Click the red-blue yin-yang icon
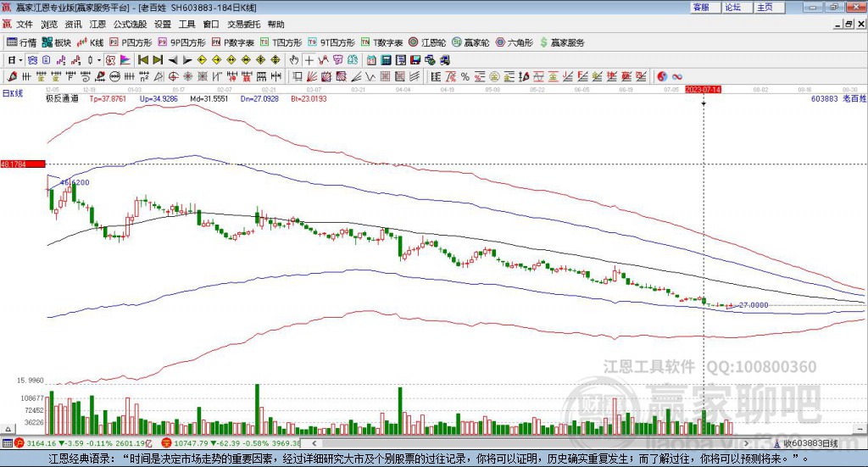Viewport: 868px width, 467px height. (663, 76)
